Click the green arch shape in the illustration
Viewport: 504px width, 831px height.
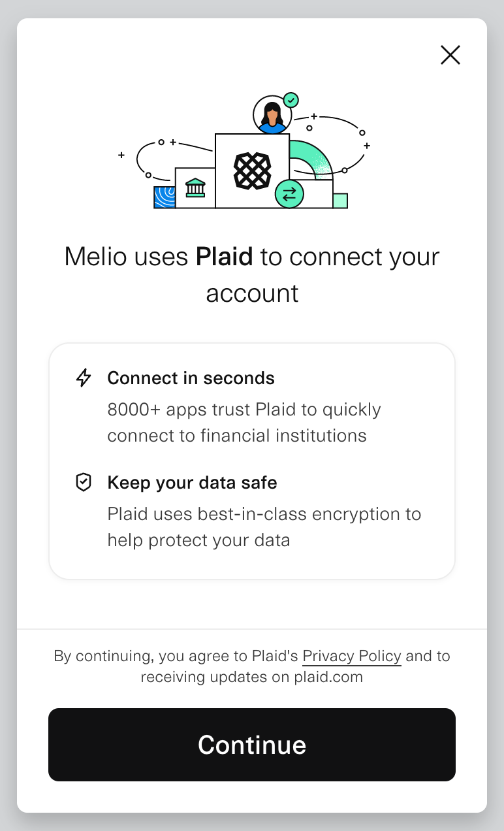[316, 155]
